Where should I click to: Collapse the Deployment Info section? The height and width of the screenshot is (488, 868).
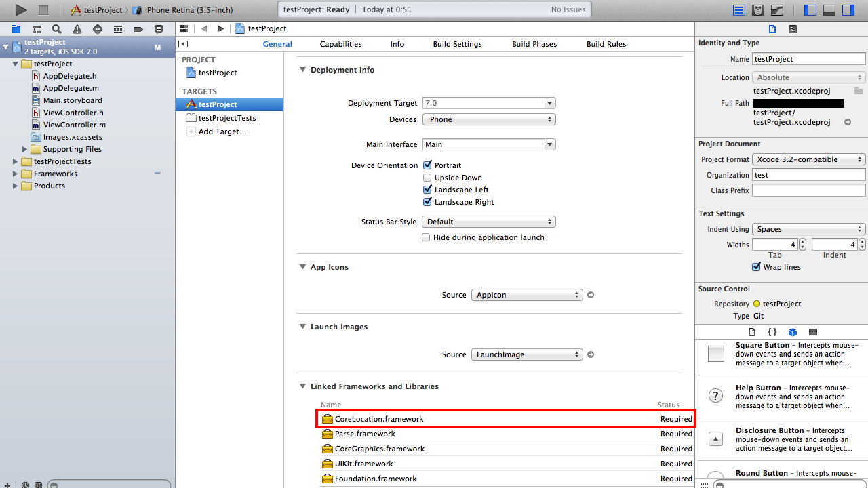click(303, 70)
